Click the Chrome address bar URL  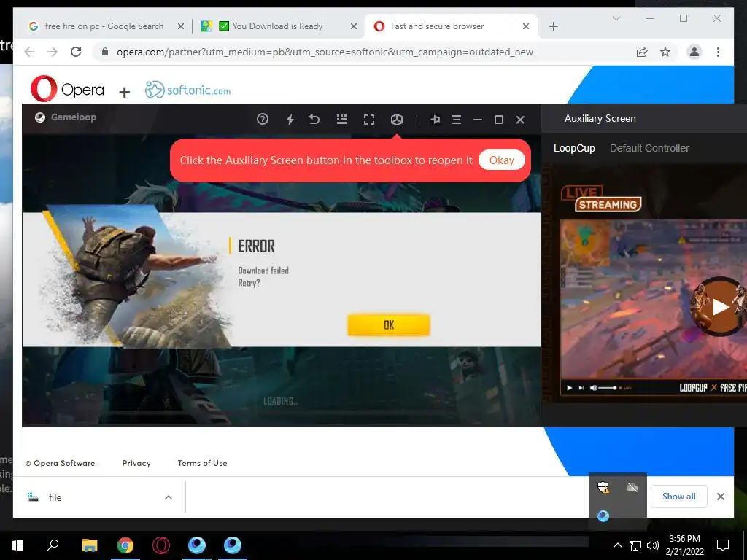pos(325,52)
